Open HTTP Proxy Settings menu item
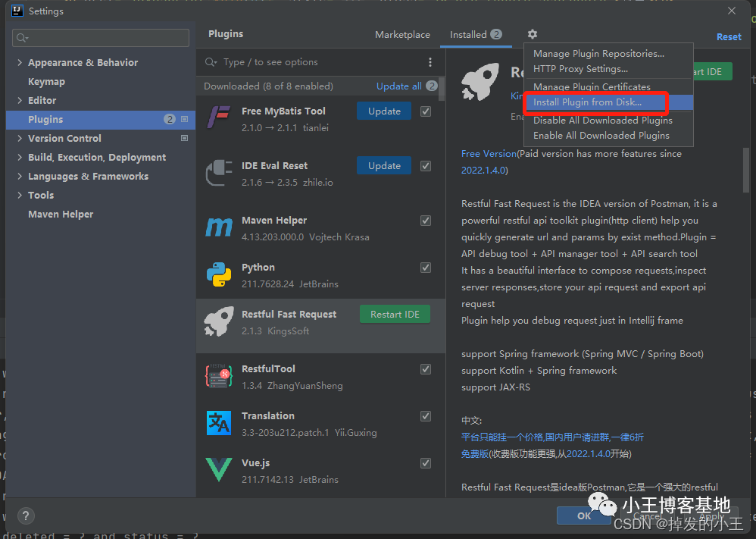 (580, 69)
